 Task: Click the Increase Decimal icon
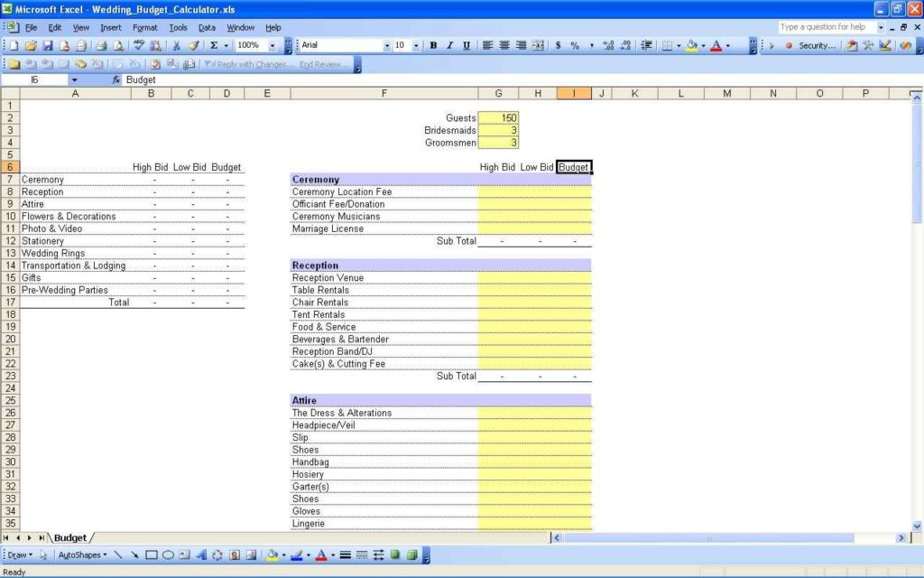[x=610, y=45]
